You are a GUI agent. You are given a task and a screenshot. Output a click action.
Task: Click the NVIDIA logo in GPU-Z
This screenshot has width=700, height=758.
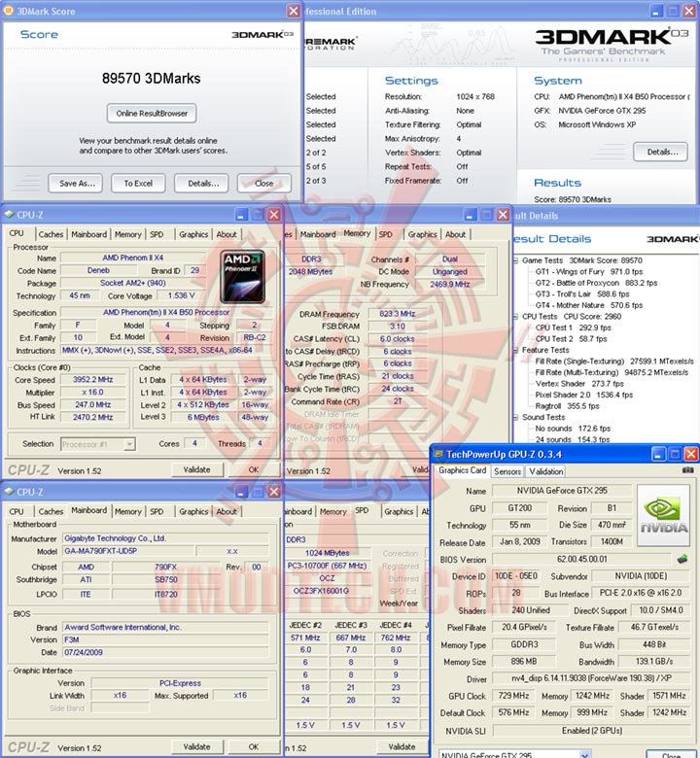point(664,516)
